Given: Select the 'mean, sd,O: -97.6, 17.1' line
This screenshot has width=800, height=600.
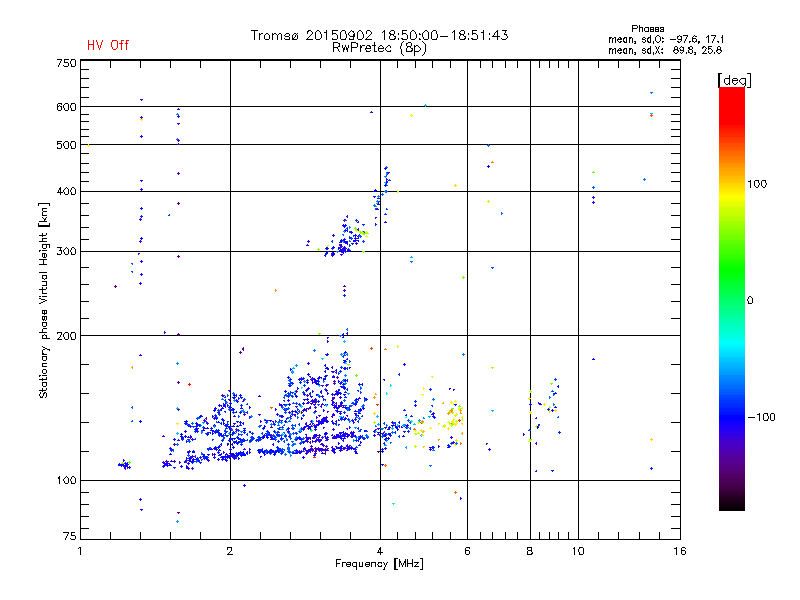Looking at the screenshot, I should (x=666, y=39).
